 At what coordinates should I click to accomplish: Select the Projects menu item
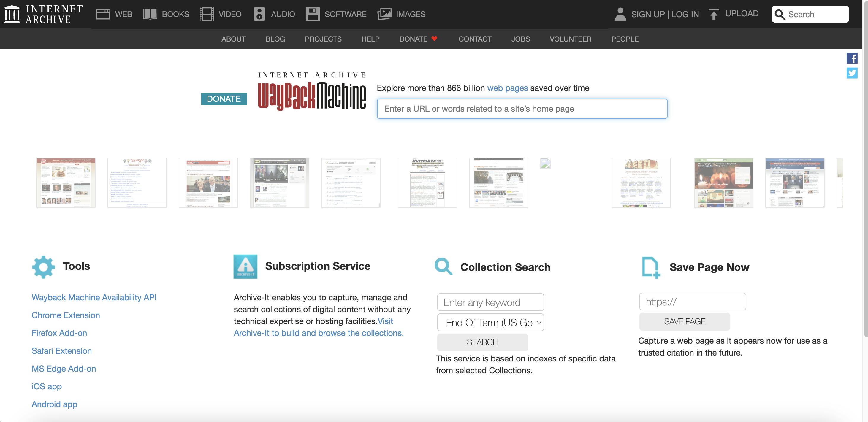[323, 39]
